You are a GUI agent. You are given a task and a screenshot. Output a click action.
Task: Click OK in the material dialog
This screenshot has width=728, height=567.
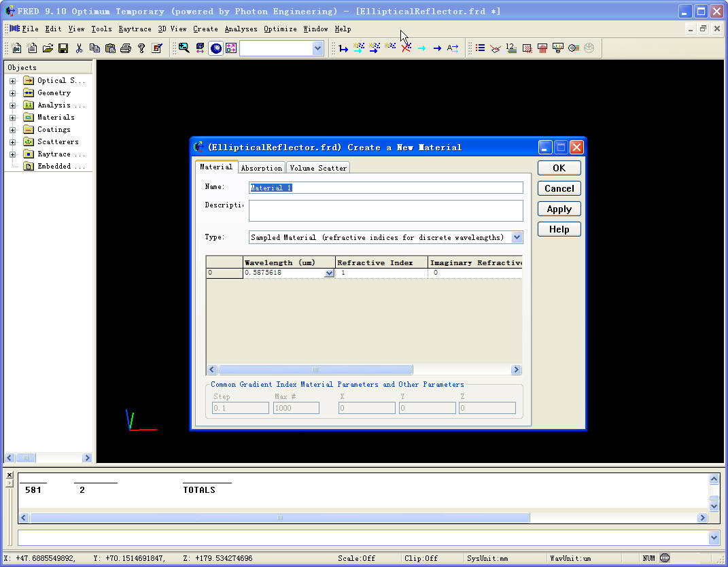(x=559, y=168)
